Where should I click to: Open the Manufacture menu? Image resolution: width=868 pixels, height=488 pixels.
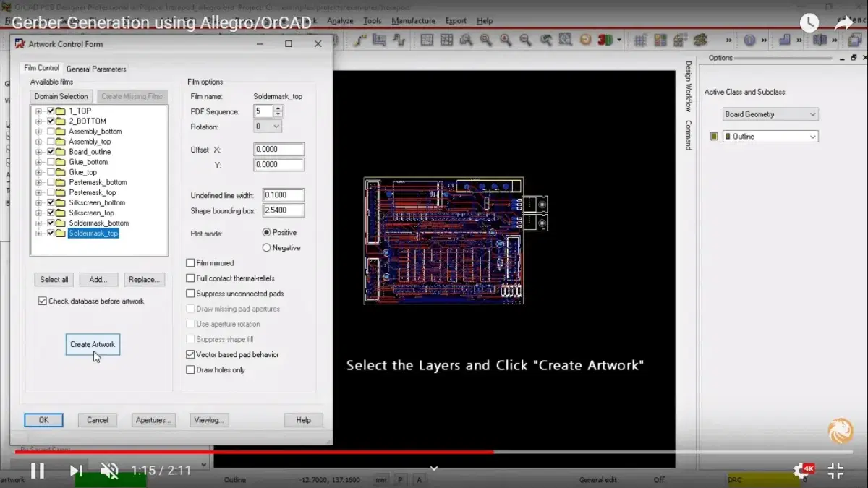point(413,21)
